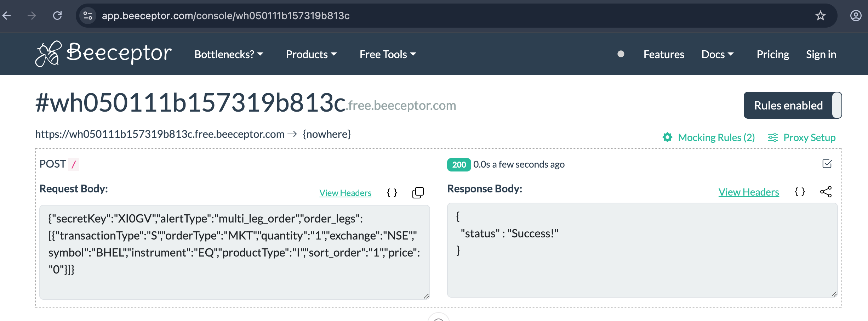Screen dimensions: 868x321
Task: Click the POST / request path label
Action: (x=59, y=164)
